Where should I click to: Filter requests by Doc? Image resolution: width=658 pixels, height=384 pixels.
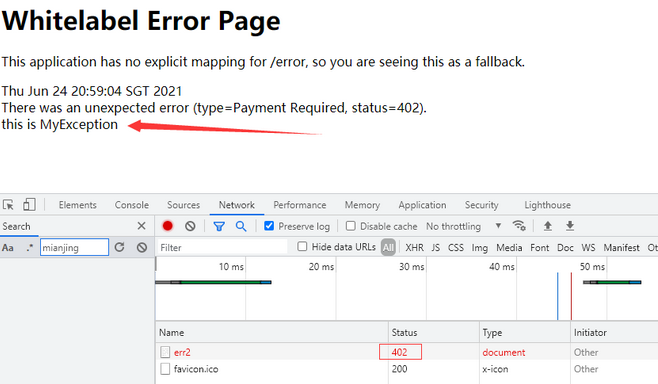(565, 248)
